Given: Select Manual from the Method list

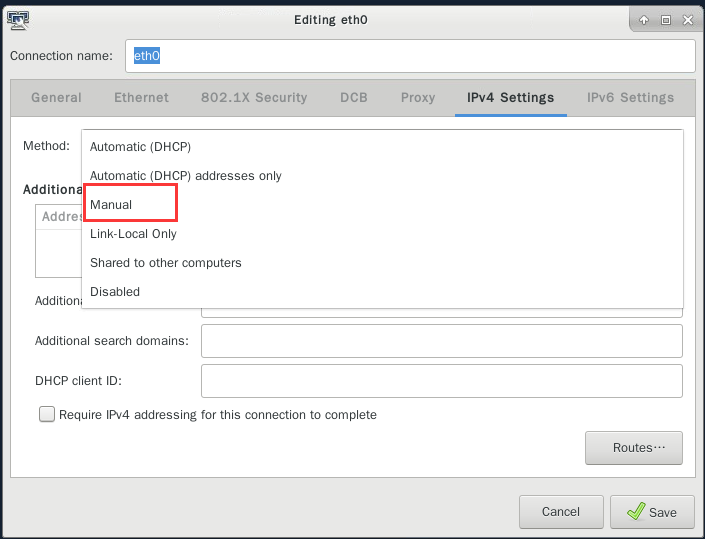Looking at the screenshot, I should tap(111, 204).
